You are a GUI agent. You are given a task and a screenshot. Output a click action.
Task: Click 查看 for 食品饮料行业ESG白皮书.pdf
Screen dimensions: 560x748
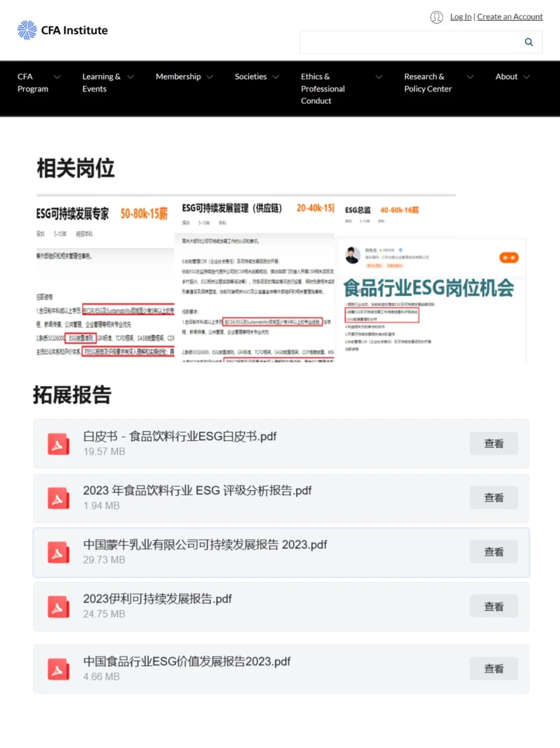click(x=494, y=444)
